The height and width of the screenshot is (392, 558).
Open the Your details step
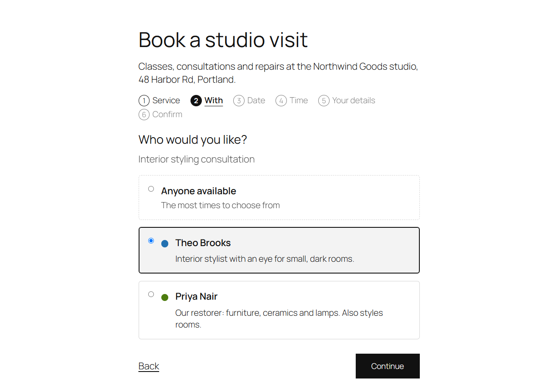coord(347,101)
